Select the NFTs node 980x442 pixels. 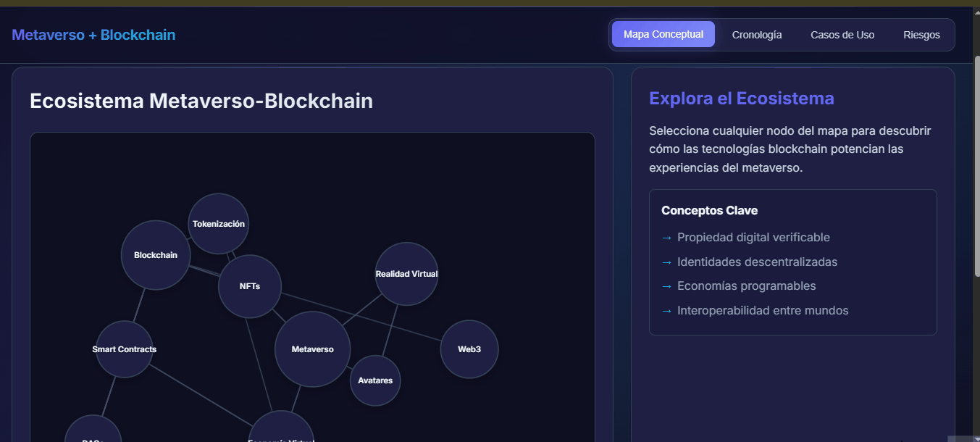(x=250, y=286)
